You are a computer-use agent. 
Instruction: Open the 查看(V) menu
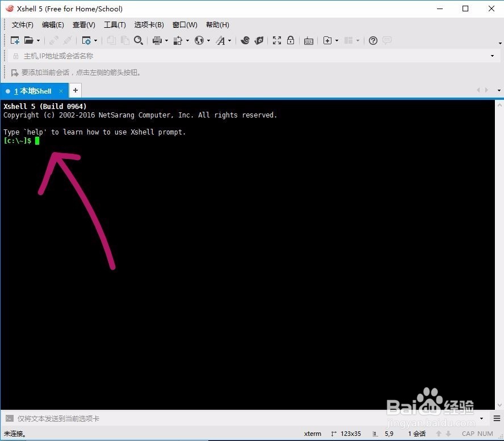[84, 25]
